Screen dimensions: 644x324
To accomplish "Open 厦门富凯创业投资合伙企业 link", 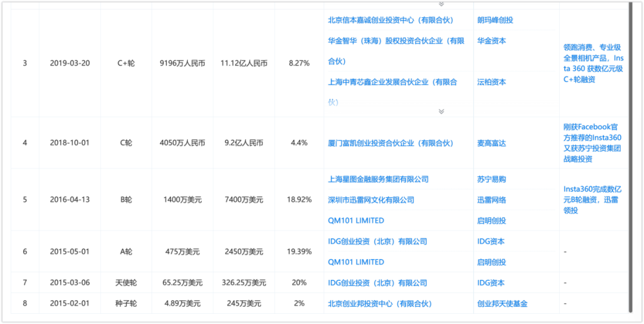I will [x=391, y=143].
